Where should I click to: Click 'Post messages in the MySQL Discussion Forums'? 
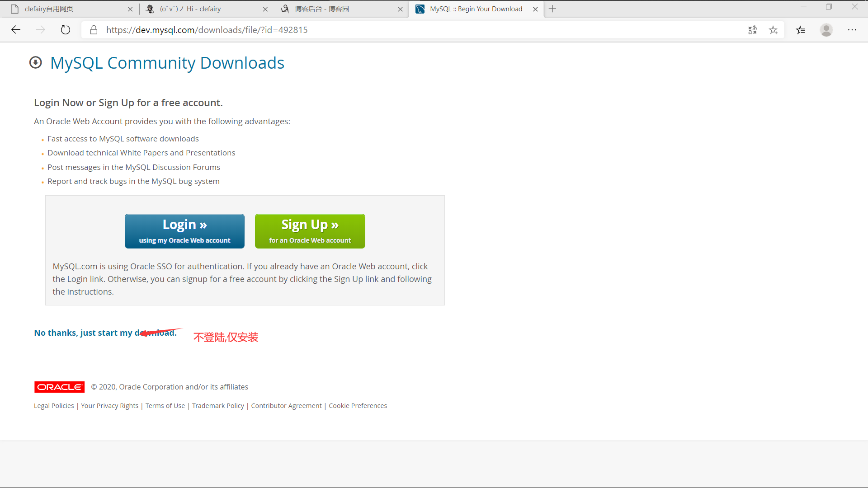(134, 167)
